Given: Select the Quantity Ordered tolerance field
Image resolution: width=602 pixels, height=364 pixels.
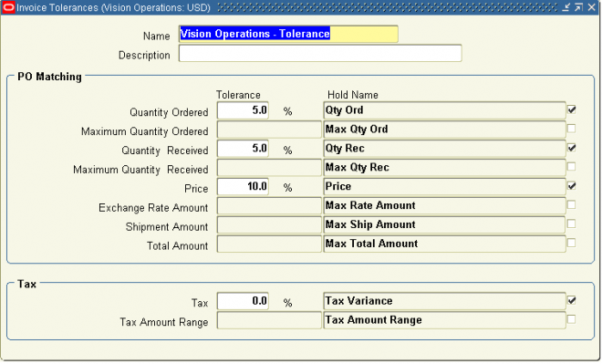Looking at the screenshot, I should tap(243, 110).
